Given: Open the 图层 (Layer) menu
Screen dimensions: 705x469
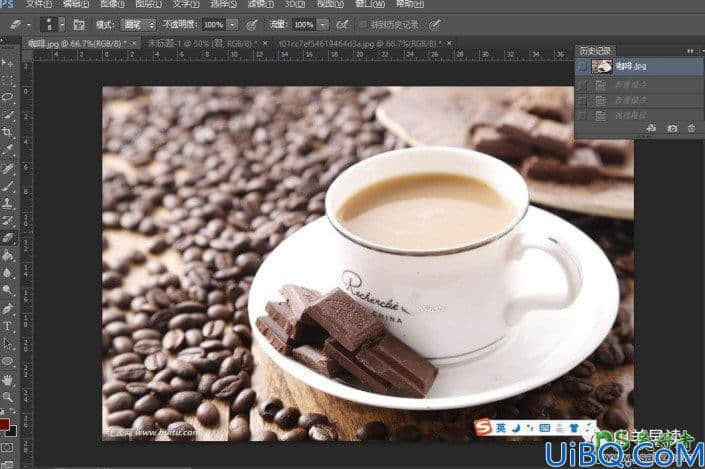Looking at the screenshot, I should click(148, 4).
